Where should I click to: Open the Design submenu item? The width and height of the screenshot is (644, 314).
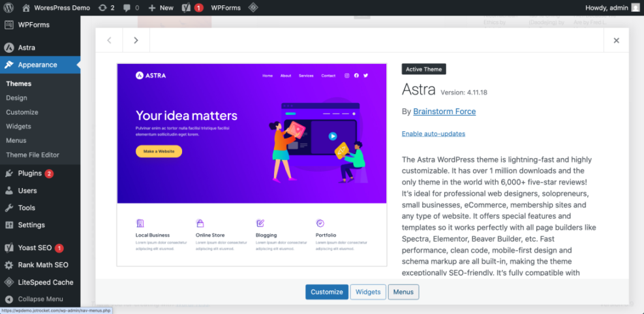[x=16, y=98]
